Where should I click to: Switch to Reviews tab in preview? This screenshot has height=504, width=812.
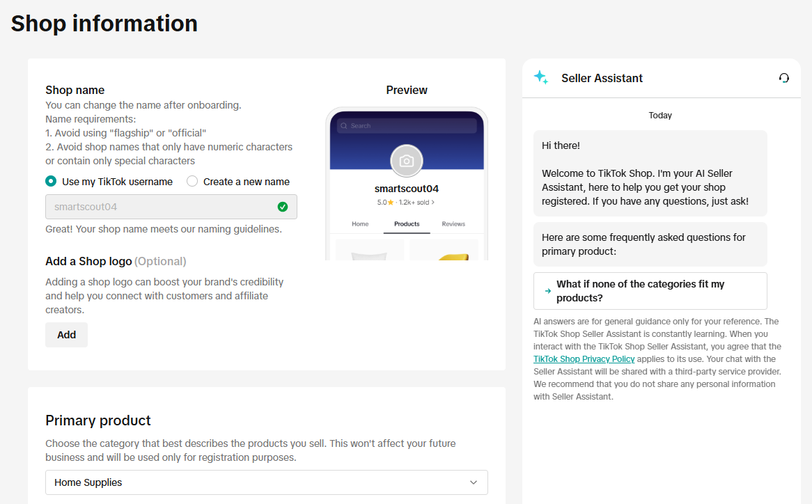(453, 224)
